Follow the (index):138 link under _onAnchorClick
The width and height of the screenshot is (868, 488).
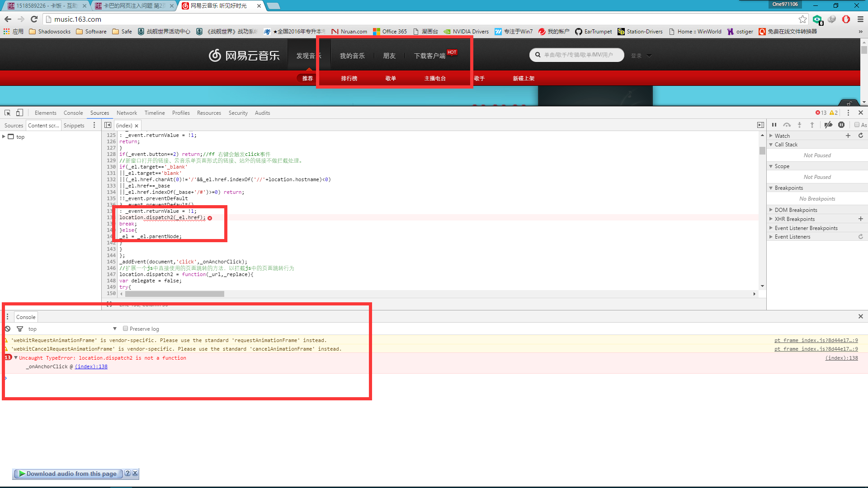tap(91, 366)
